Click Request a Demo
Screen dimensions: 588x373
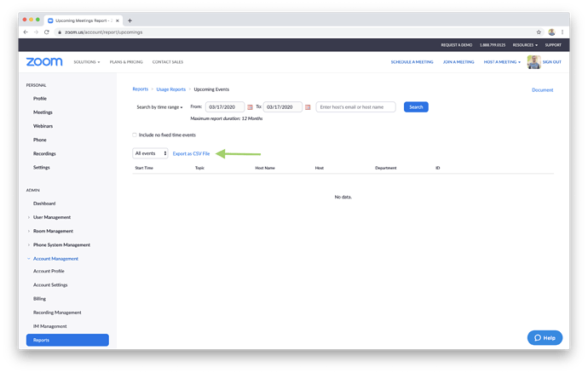point(457,45)
